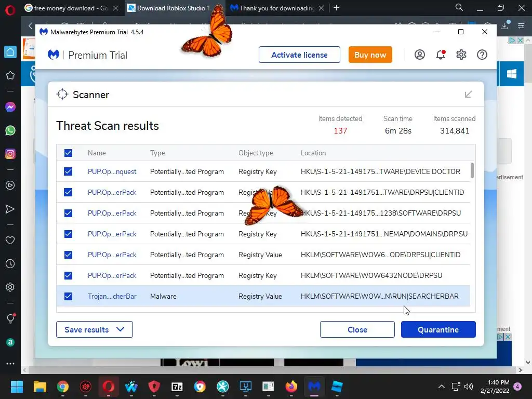Image resolution: width=532 pixels, height=399 pixels.
Task: Toggle select-all checkbox in table header
Action: pyautogui.click(x=68, y=153)
